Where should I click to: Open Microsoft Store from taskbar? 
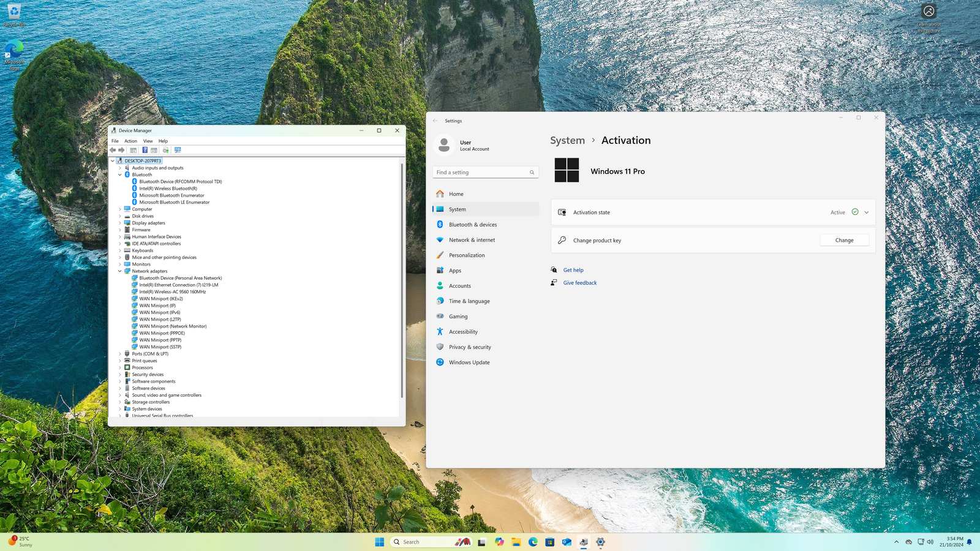coord(550,542)
